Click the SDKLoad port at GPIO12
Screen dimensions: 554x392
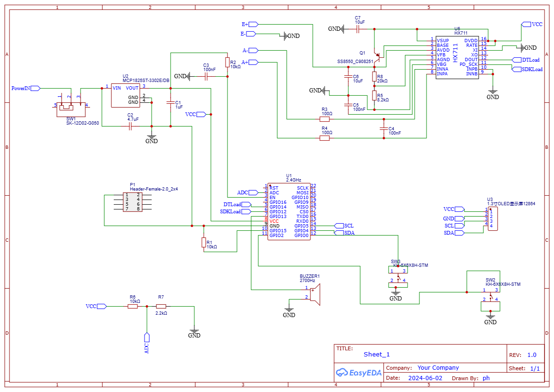pos(236,212)
